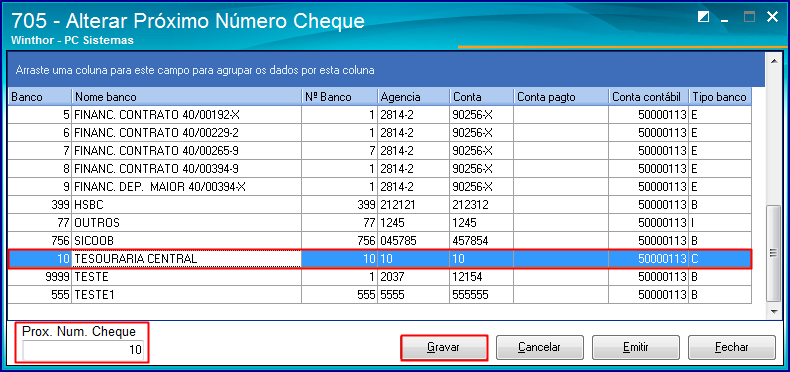
Task: Click the restore-down icon in title bar
Action: pos(703,17)
